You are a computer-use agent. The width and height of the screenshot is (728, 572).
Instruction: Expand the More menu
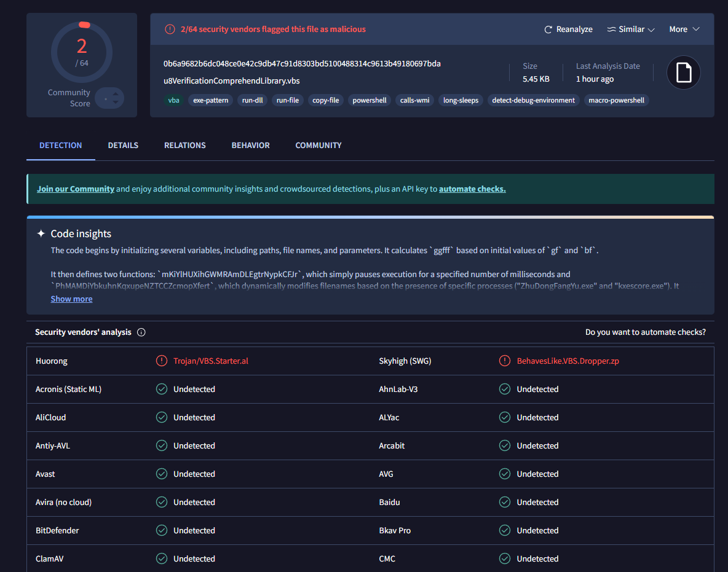[x=684, y=29]
